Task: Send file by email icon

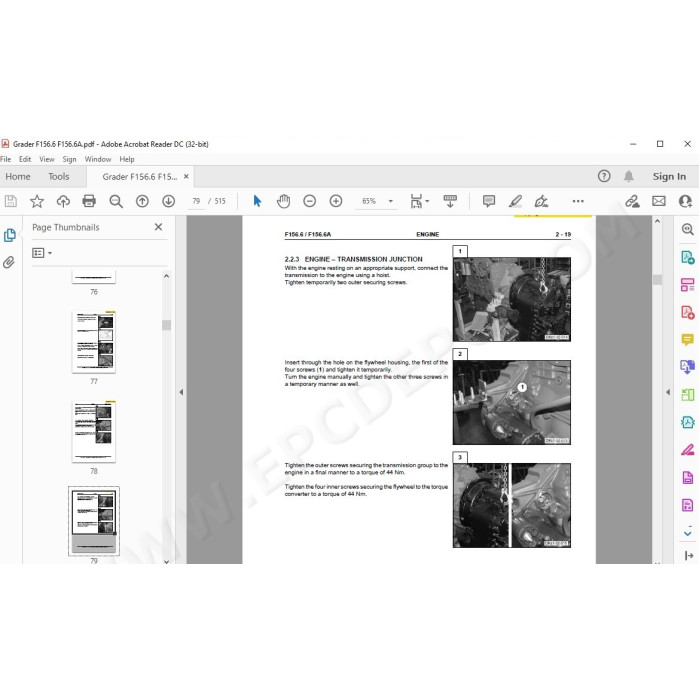Action: tap(659, 201)
